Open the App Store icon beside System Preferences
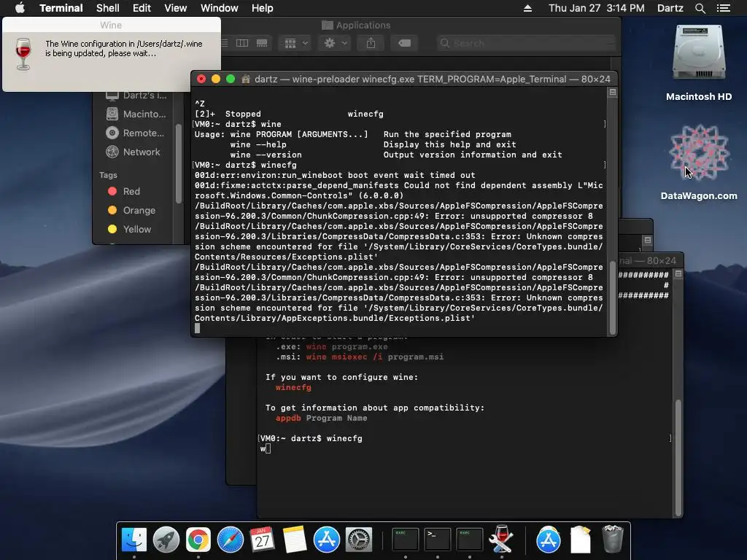Image resolution: width=747 pixels, height=560 pixels. (326, 540)
